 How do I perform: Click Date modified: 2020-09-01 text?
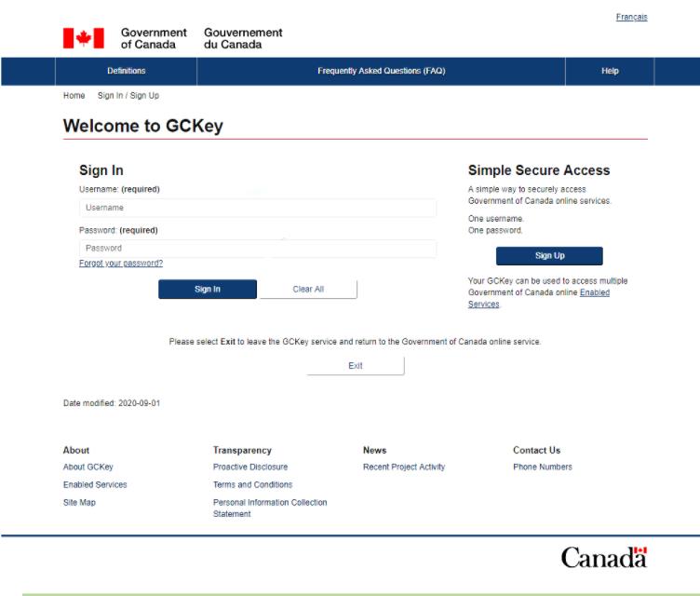coord(112,403)
